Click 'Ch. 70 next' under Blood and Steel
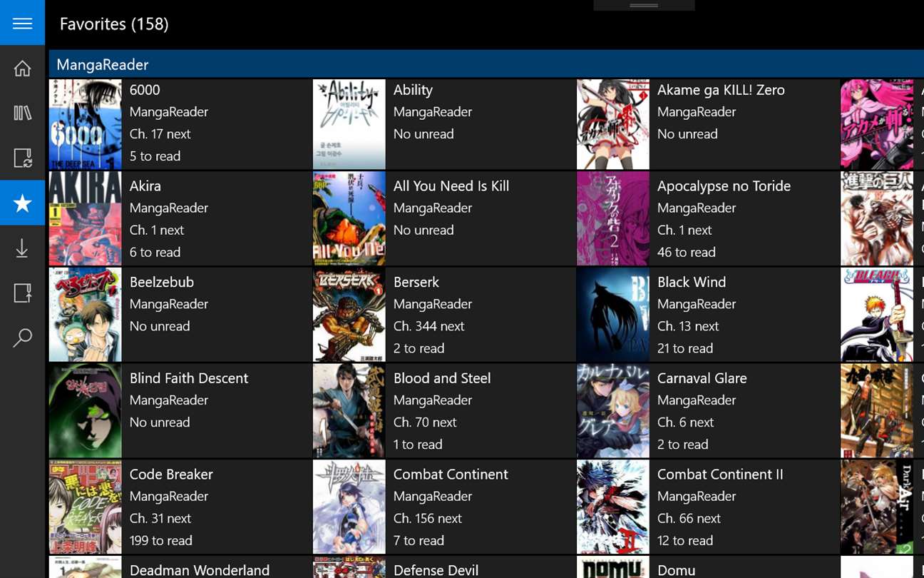Screen dimensions: 924x578 (425, 422)
